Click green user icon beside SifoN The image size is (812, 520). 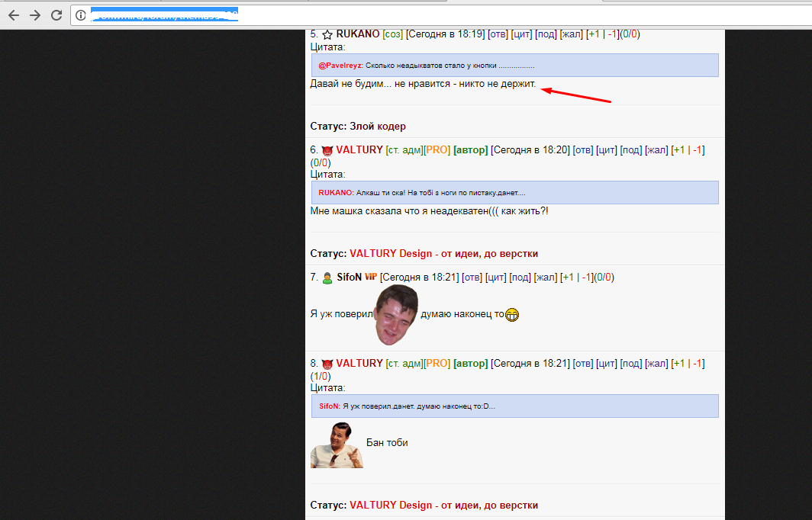point(327,278)
